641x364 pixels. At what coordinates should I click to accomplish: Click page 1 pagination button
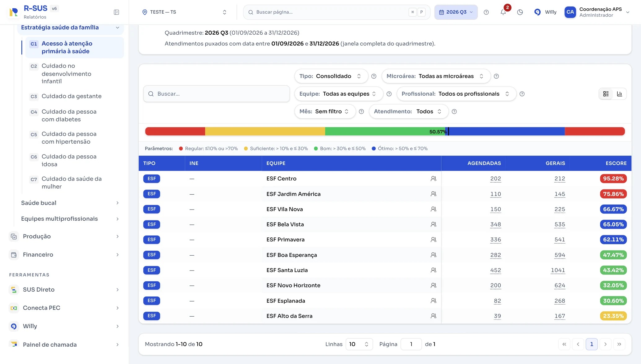tap(592, 344)
